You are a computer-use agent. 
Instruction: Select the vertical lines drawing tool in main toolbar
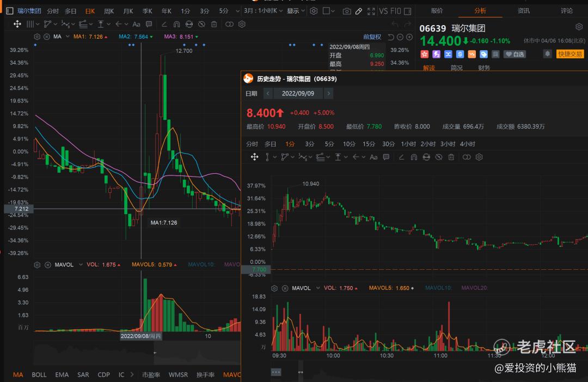[x=30, y=25]
